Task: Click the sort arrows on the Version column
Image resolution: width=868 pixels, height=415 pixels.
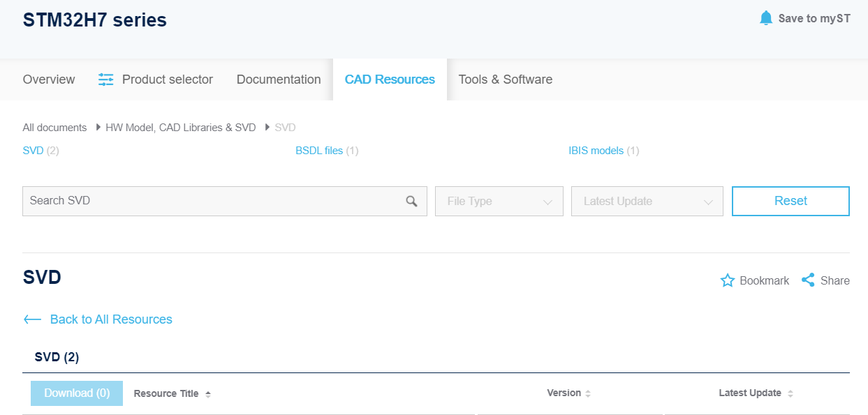Action: (589, 393)
